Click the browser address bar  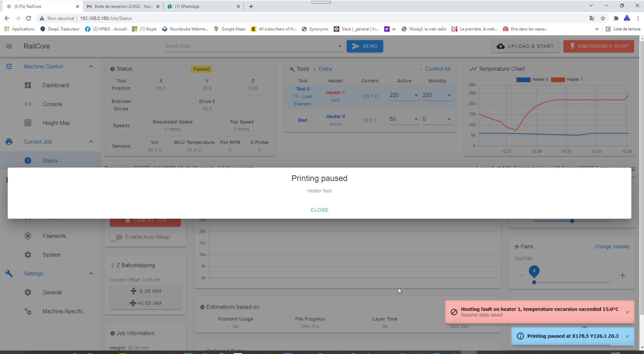coord(312,18)
